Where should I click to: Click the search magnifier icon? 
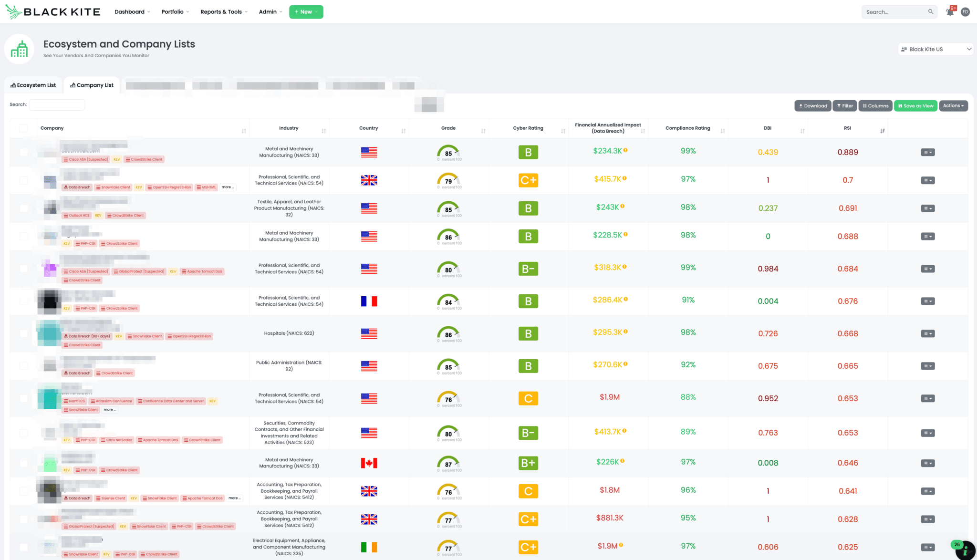click(930, 11)
